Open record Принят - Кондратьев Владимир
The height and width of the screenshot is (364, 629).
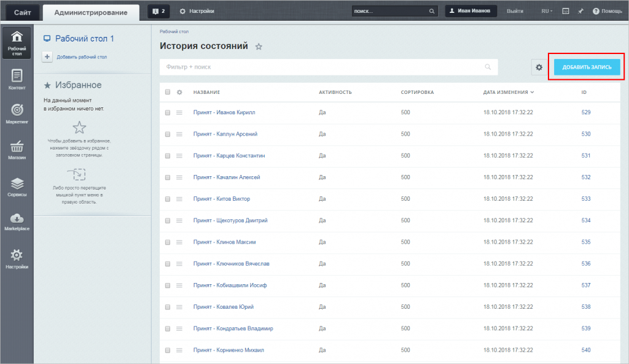233,329
